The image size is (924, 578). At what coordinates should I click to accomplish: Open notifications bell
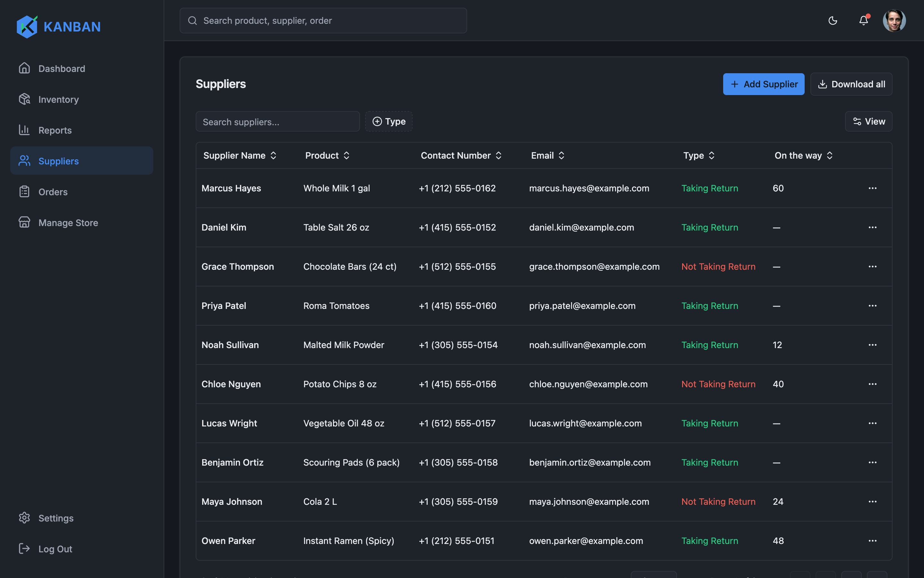click(864, 20)
